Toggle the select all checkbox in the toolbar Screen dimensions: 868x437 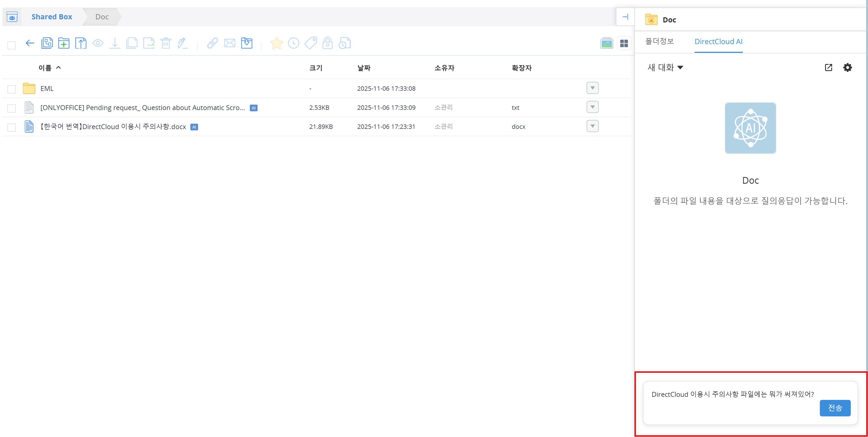coord(12,45)
